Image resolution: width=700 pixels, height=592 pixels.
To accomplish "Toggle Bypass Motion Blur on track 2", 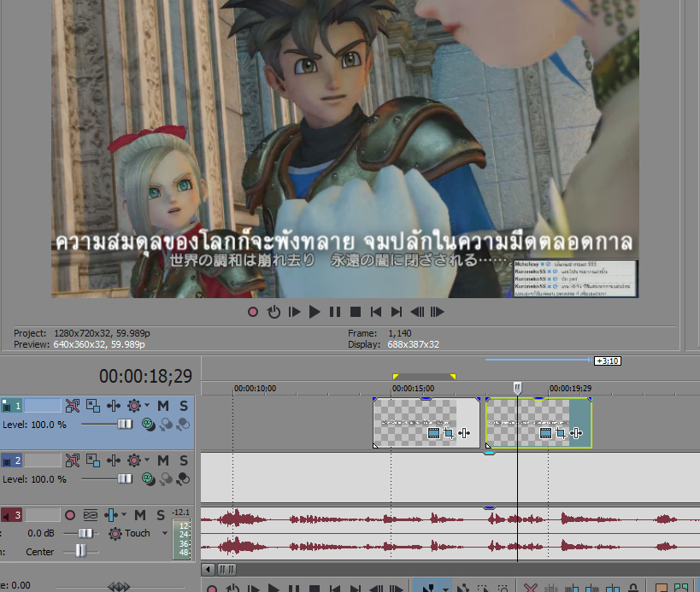I will pyautogui.click(x=73, y=460).
